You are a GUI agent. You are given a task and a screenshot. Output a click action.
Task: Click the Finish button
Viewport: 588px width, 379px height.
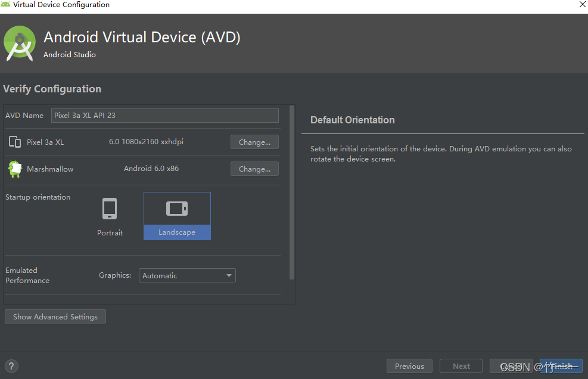click(x=561, y=366)
